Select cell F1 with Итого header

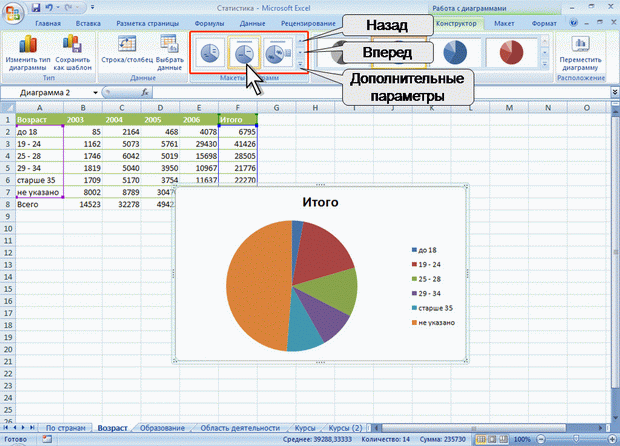(x=237, y=119)
